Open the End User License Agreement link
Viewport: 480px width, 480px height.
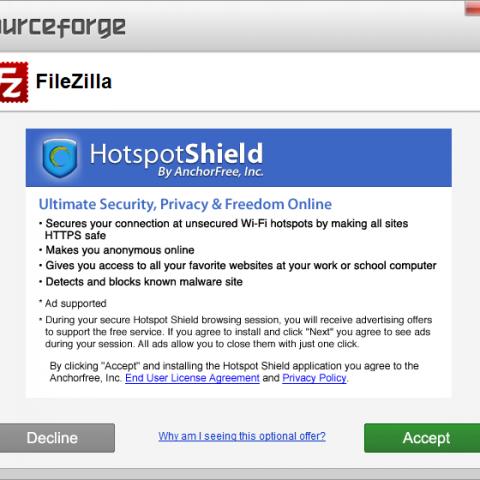192,378
